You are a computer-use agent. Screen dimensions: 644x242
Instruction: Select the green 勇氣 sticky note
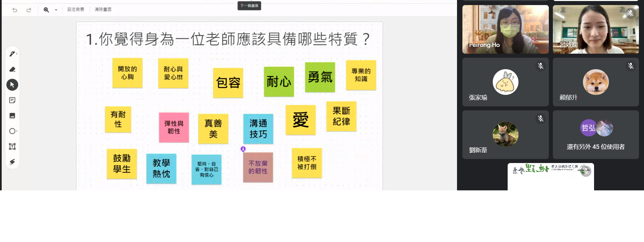click(x=320, y=77)
